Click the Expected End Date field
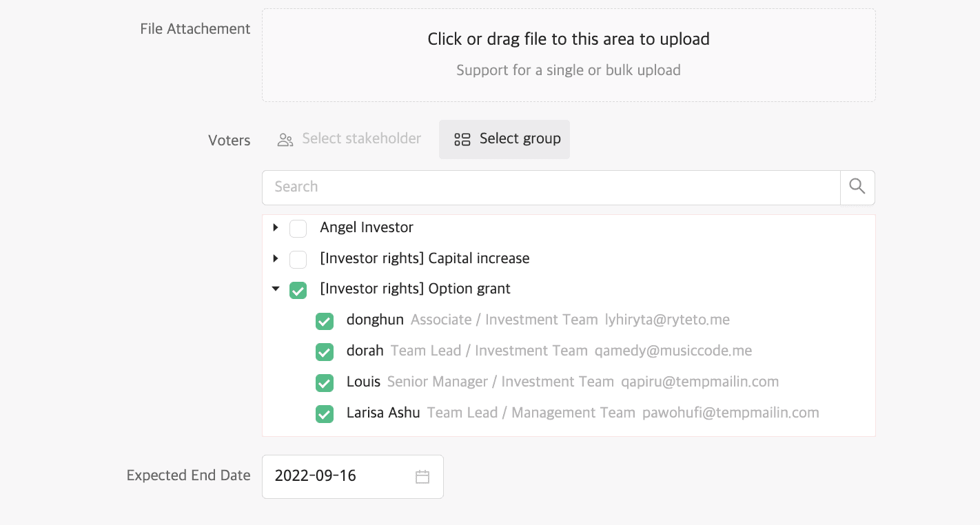 click(338, 477)
